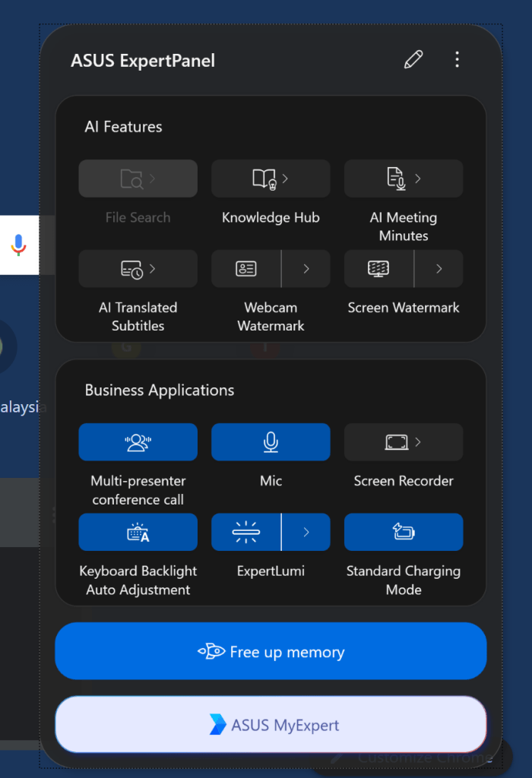Click the Mic label text
Image resolution: width=532 pixels, height=778 pixels.
(x=271, y=481)
